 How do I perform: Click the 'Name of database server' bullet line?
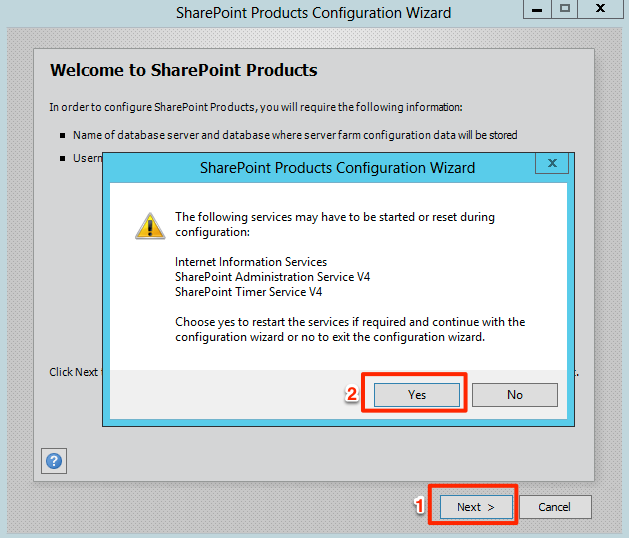(295, 135)
